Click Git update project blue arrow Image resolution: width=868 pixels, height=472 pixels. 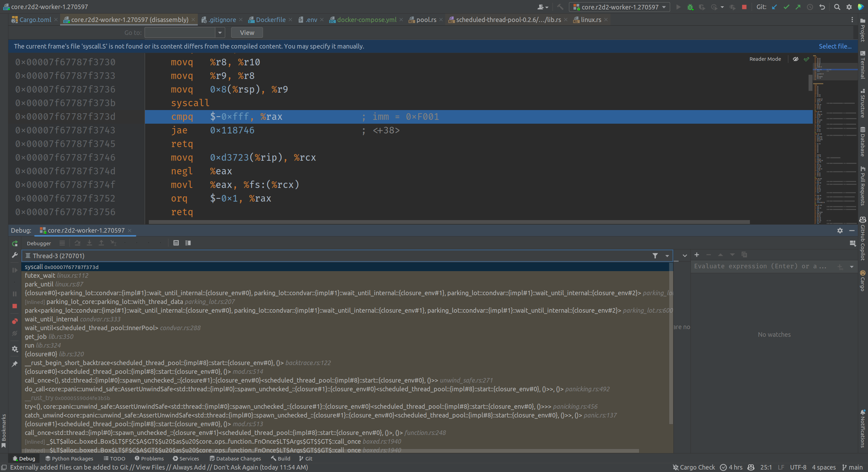coord(775,7)
